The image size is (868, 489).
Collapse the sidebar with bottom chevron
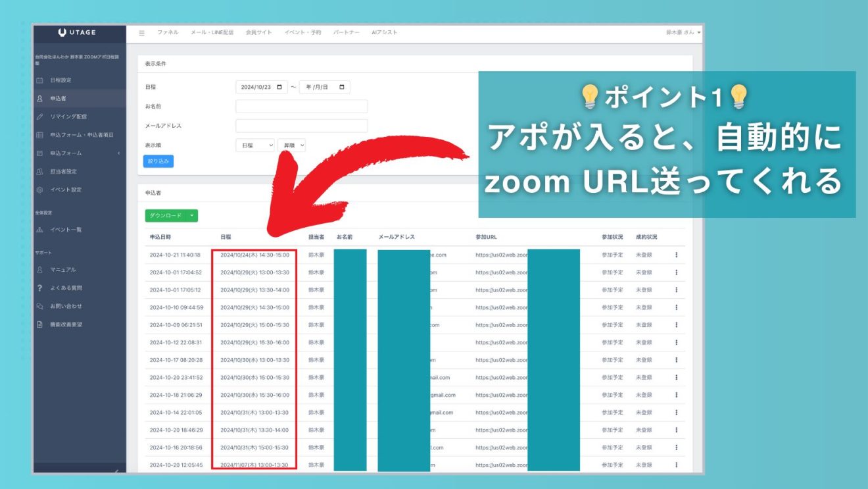click(x=116, y=471)
